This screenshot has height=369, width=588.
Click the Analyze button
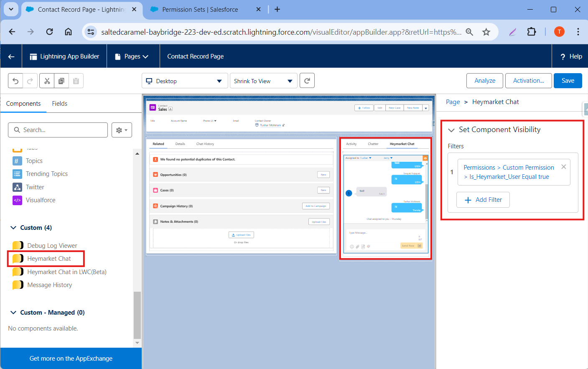point(485,81)
